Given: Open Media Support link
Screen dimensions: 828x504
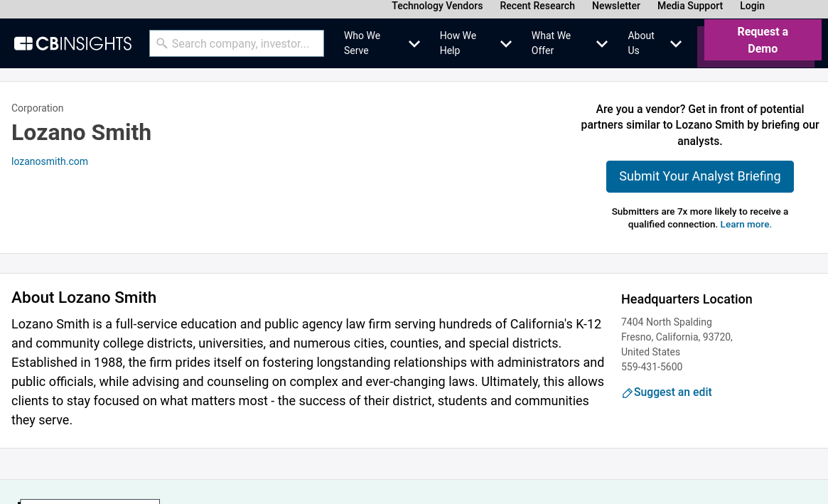Looking at the screenshot, I should pos(689,6).
